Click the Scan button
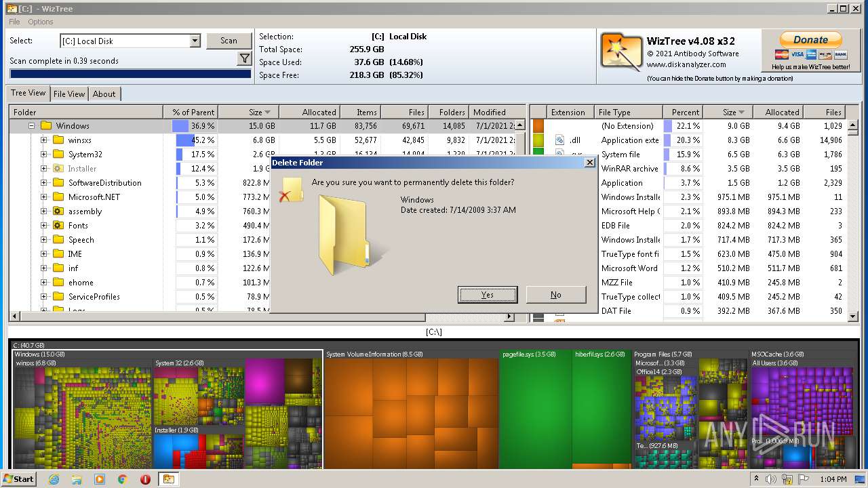Image resolution: width=868 pixels, height=488 pixels. 229,41
